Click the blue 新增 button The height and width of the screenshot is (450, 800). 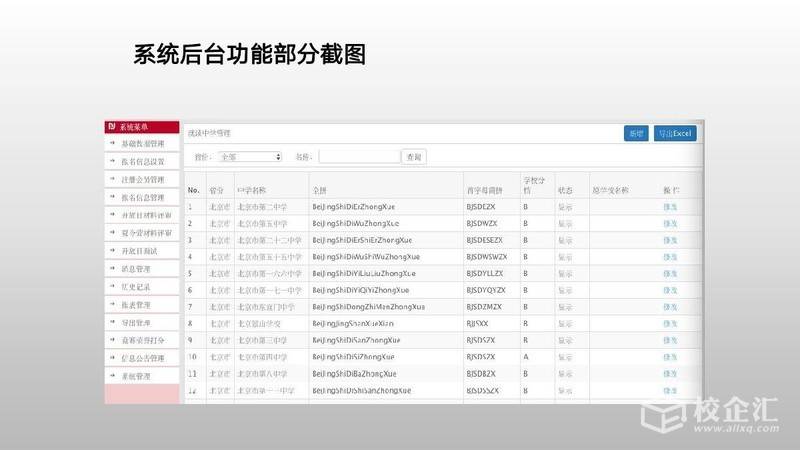(636, 134)
